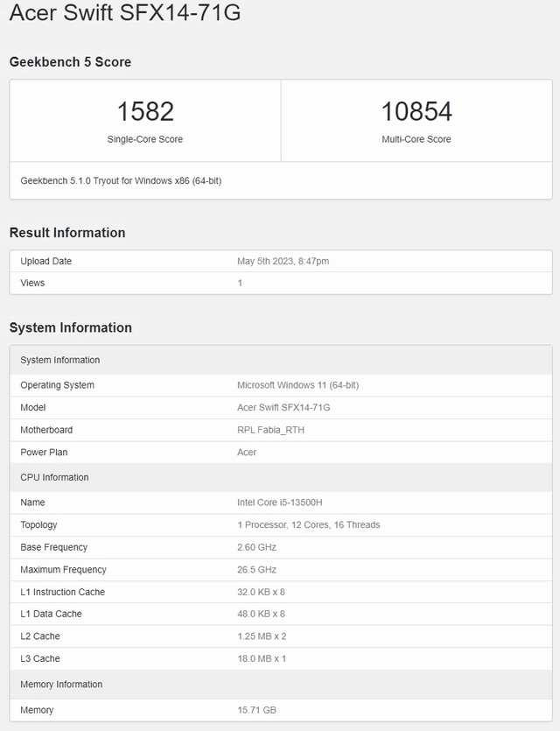
Task: Click the 1 Processor, 12 Cores, 16 Threads text
Action: tap(308, 525)
